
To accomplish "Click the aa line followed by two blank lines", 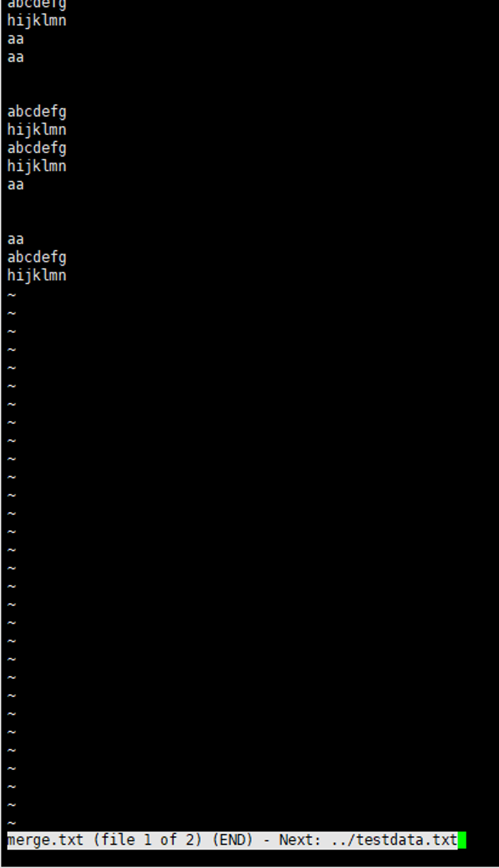I will [x=16, y=185].
